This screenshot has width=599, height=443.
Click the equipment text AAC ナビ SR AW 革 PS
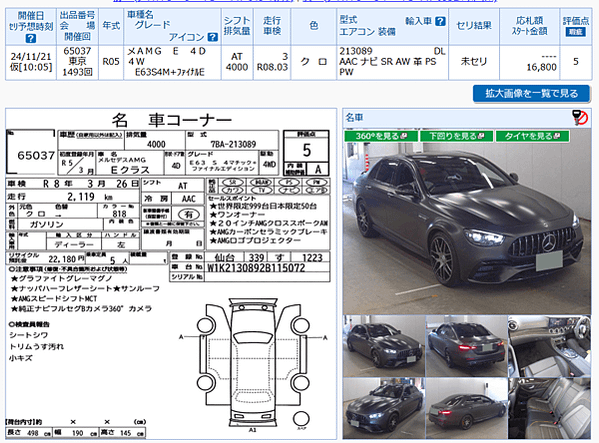(x=387, y=61)
